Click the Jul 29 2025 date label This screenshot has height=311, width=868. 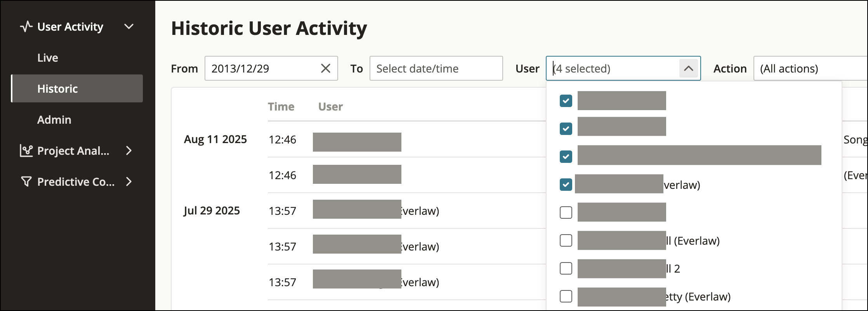[x=212, y=211]
